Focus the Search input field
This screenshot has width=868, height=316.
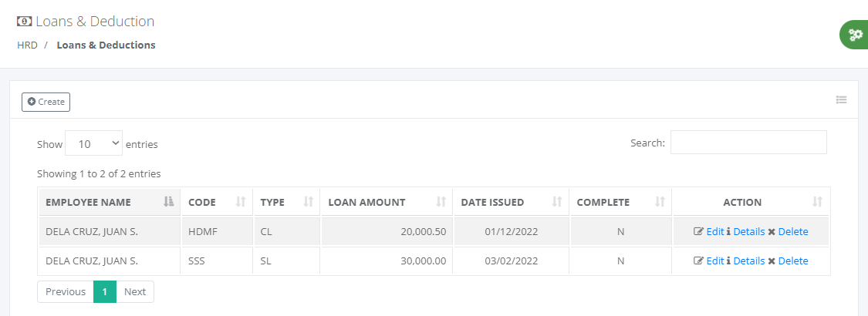tap(748, 143)
